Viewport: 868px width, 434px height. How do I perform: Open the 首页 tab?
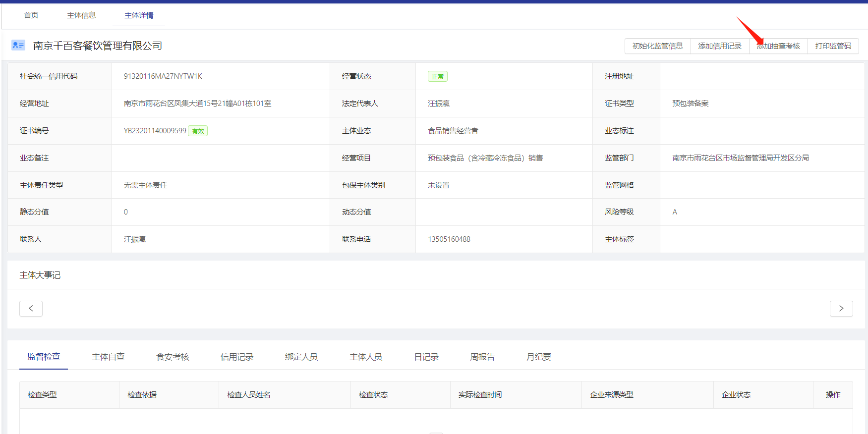coord(31,15)
